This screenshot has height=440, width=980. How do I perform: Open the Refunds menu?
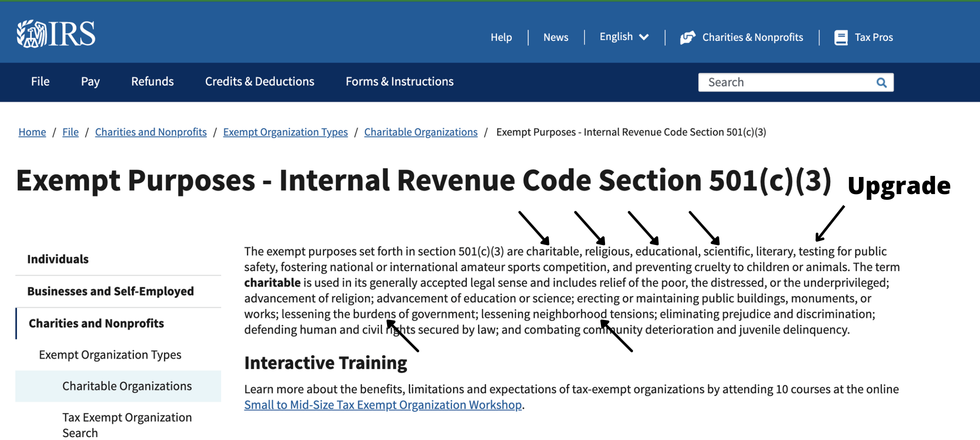pos(152,81)
